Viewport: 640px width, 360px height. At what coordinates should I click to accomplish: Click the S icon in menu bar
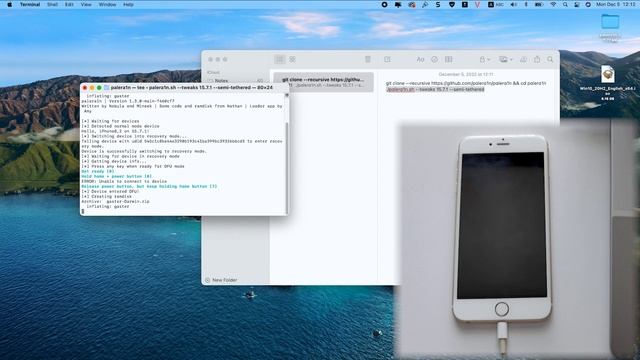[438, 4]
